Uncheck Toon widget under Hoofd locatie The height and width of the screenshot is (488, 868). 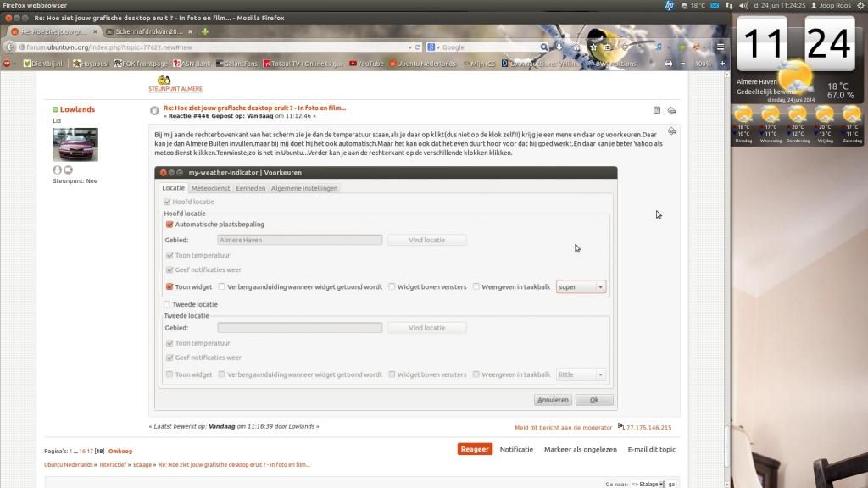(170, 287)
